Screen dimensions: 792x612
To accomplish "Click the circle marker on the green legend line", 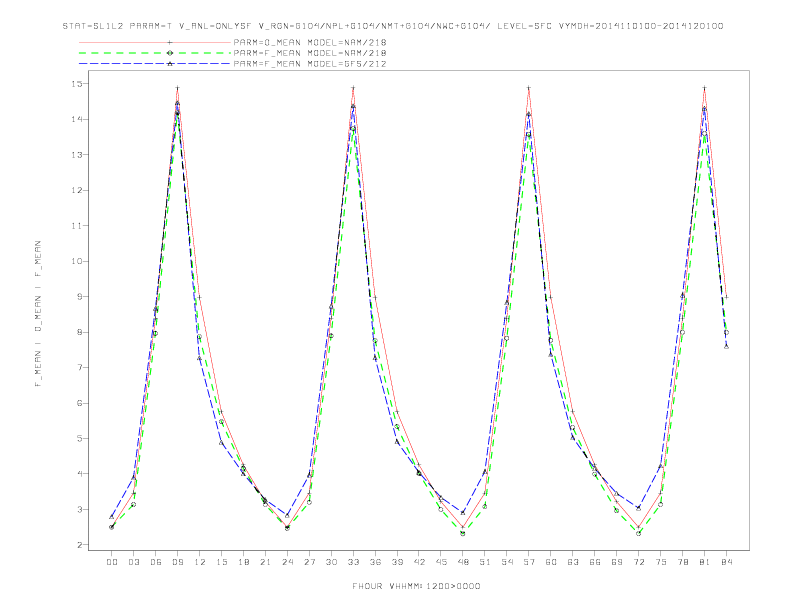I will click(170, 53).
